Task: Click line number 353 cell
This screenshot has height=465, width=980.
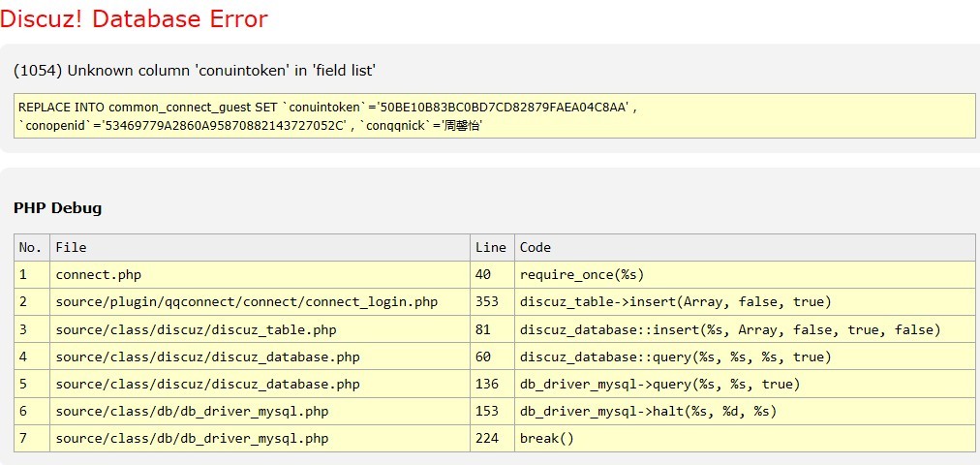Action: [x=487, y=302]
